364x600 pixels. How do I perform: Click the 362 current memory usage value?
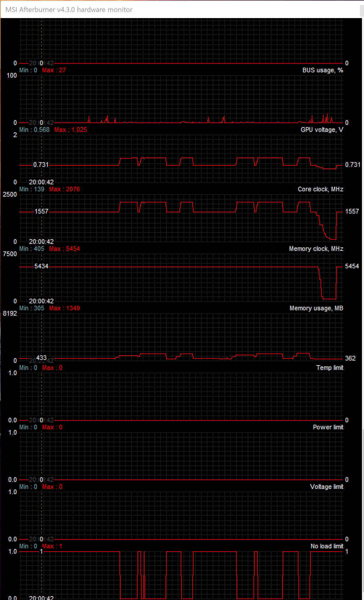point(350,358)
